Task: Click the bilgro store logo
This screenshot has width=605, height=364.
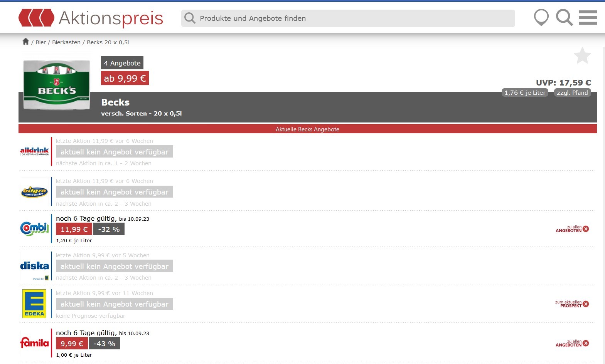Action: 35,191
